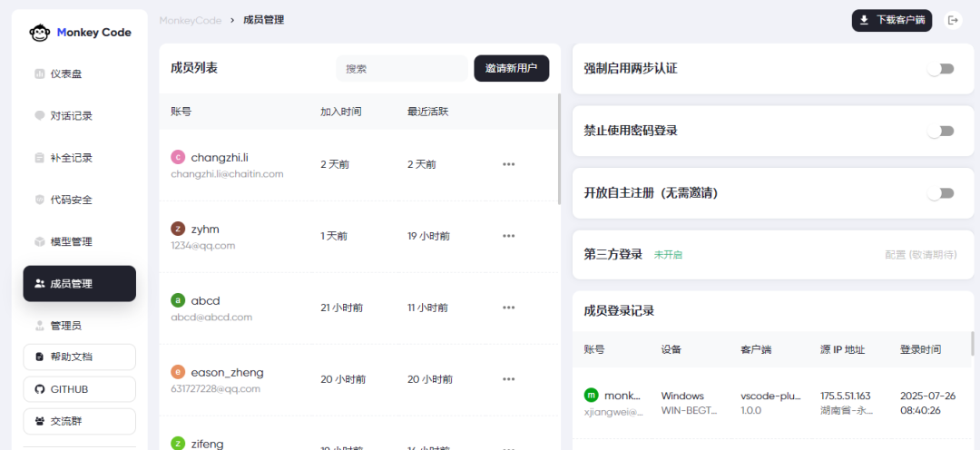Image resolution: width=980 pixels, height=450 pixels.
Task: Open the GITHUB link button
Action: (x=79, y=389)
